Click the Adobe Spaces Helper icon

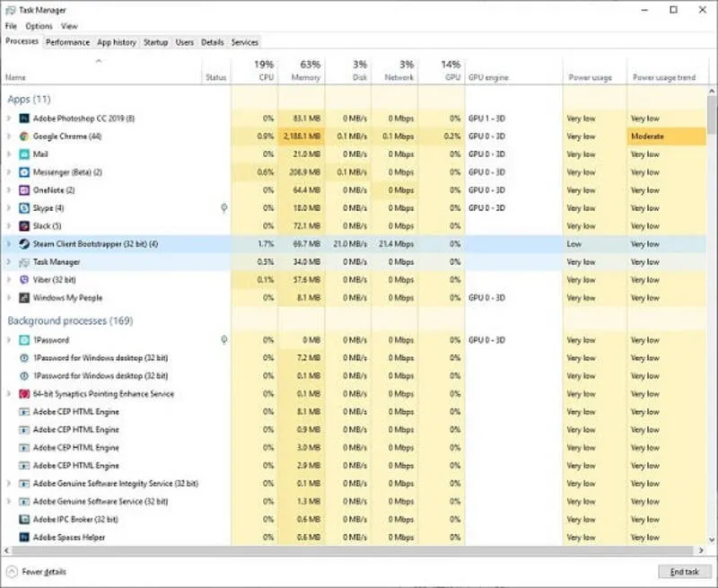click(x=24, y=537)
